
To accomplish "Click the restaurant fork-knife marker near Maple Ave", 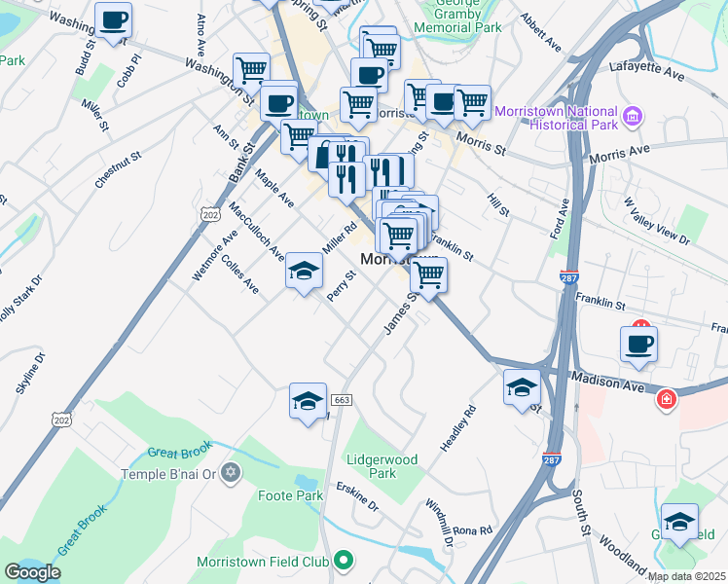I will click(346, 181).
